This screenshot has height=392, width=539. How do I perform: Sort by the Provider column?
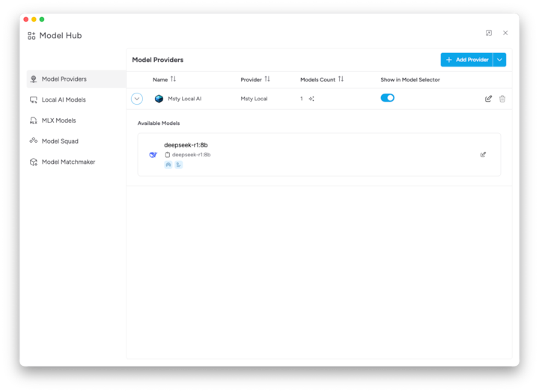pos(267,79)
